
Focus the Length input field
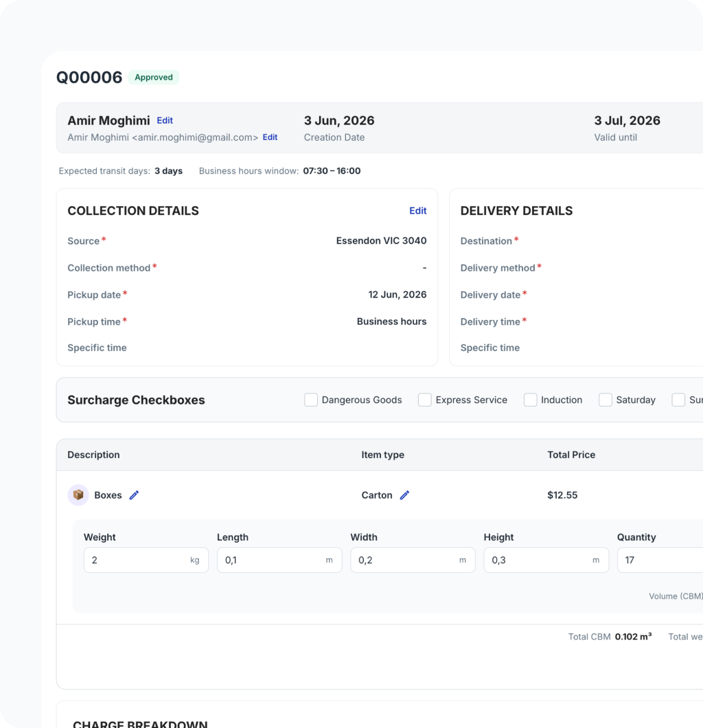[x=279, y=560]
